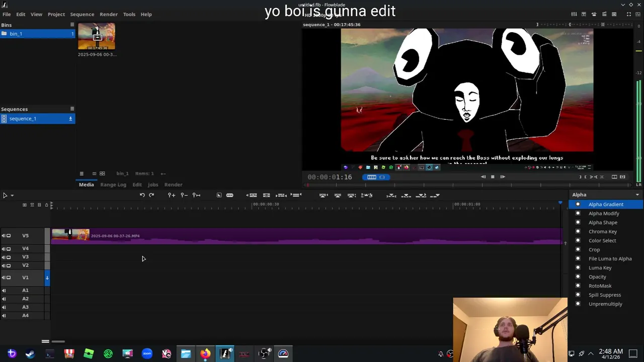Click the first track-header icon above V5

24,205
